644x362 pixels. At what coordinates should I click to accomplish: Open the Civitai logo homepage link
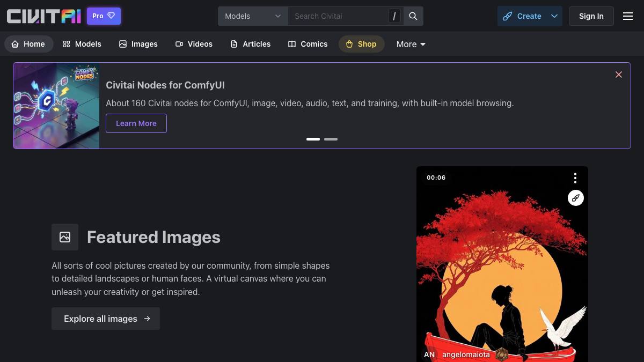click(43, 16)
